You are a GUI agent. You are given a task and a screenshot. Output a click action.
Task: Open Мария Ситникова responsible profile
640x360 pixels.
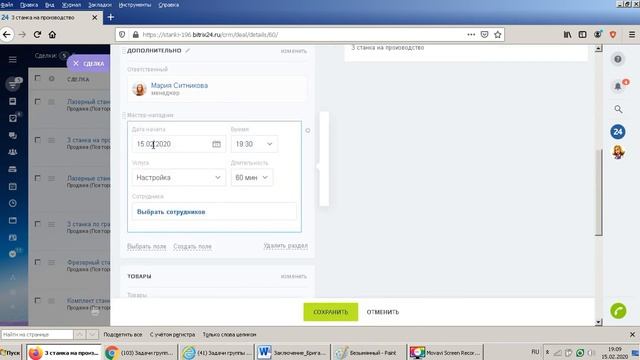179,85
